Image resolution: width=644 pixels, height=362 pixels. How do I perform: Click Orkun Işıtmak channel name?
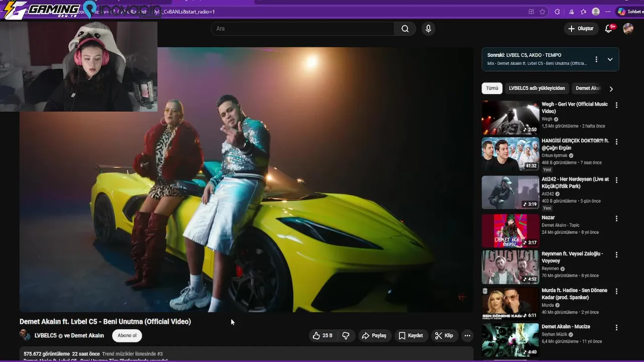pyautogui.click(x=553, y=155)
